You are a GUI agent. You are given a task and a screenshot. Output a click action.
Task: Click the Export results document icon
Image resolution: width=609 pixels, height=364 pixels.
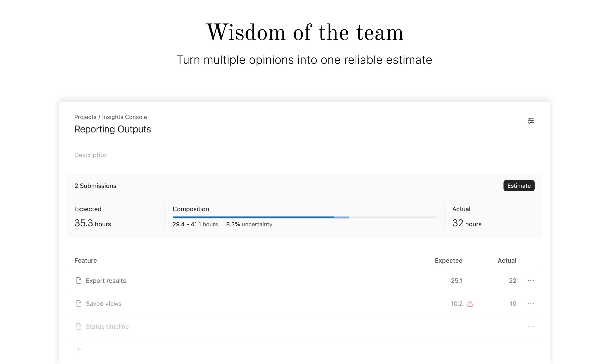tap(79, 280)
